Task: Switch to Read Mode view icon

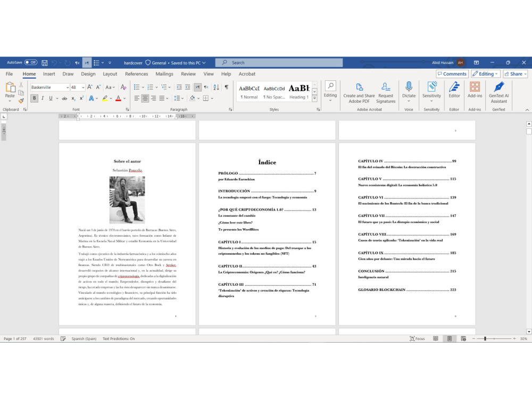Action: coord(436,338)
